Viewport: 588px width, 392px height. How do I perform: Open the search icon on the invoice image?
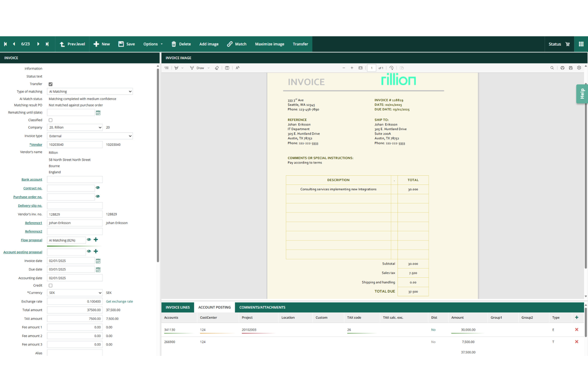[x=552, y=68]
